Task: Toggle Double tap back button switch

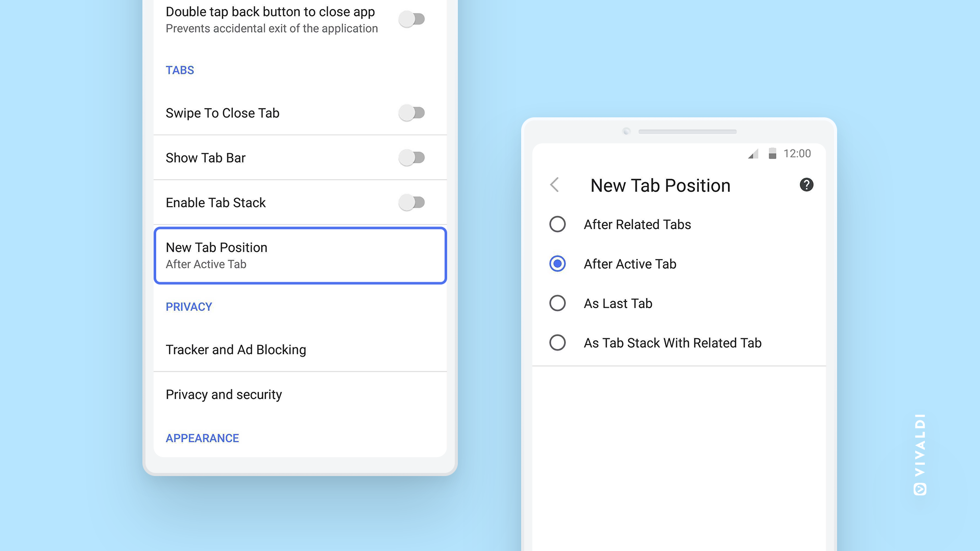Action: pos(412,19)
